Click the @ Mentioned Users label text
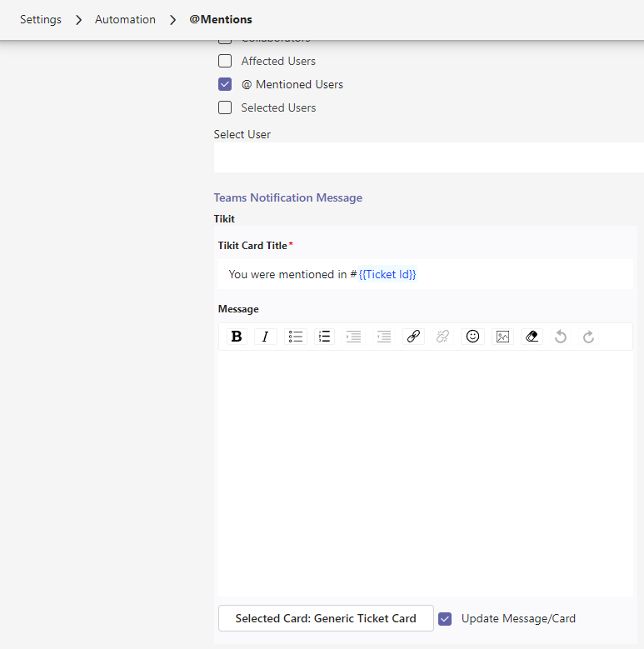644x649 pixels. [292, 84]
